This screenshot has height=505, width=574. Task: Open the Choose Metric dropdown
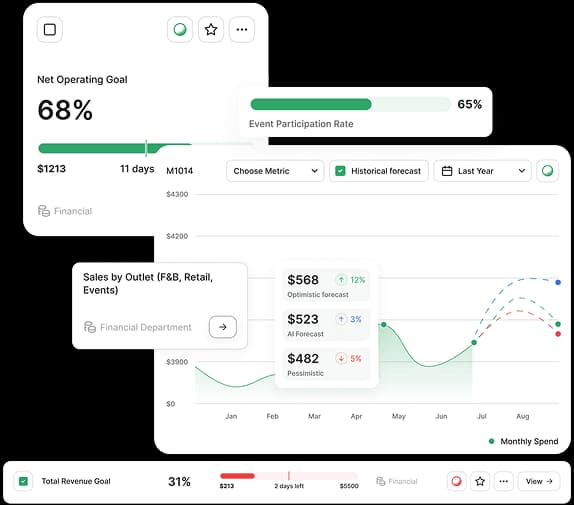(275, 171)
